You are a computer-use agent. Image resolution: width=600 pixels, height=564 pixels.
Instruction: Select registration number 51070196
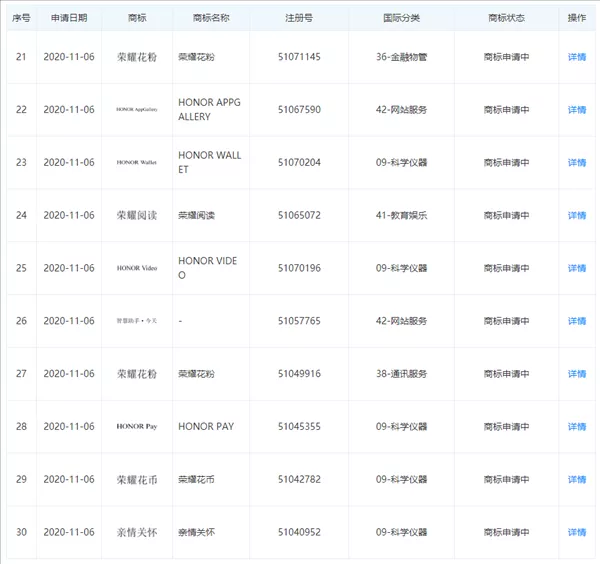click(299, 268)
